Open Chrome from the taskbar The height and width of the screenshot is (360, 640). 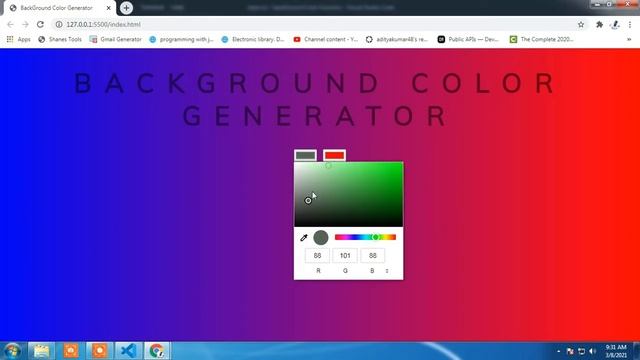point(156,351)
